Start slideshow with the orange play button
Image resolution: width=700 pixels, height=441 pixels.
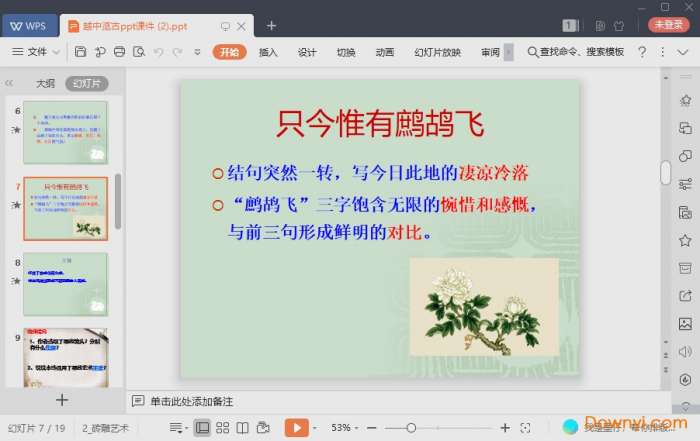[x=297, y=428]
